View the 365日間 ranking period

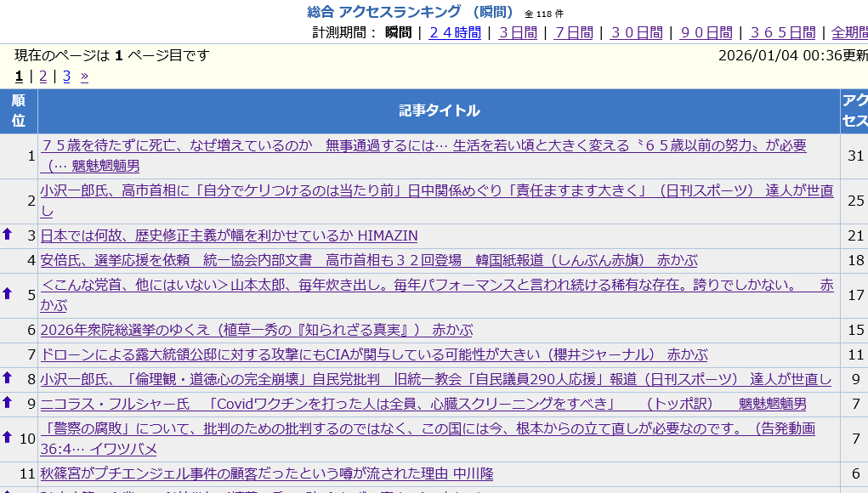782,32
